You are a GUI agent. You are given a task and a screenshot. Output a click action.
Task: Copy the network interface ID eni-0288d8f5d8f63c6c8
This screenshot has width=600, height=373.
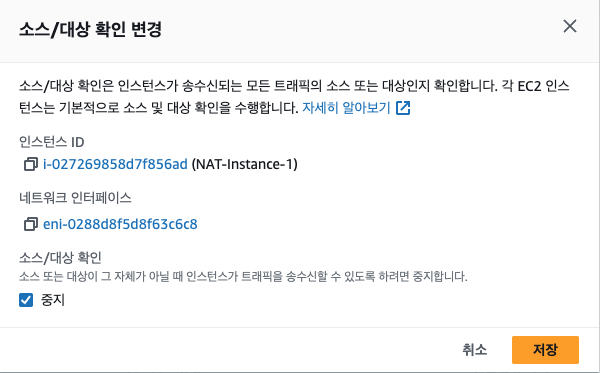(31, 224)
